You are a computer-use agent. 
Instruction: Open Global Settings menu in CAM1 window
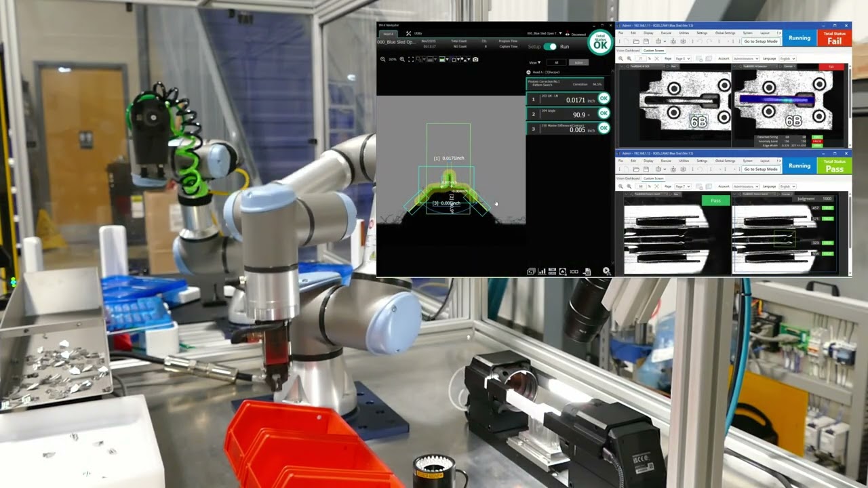pyautogui.click(x=725, y=33)
